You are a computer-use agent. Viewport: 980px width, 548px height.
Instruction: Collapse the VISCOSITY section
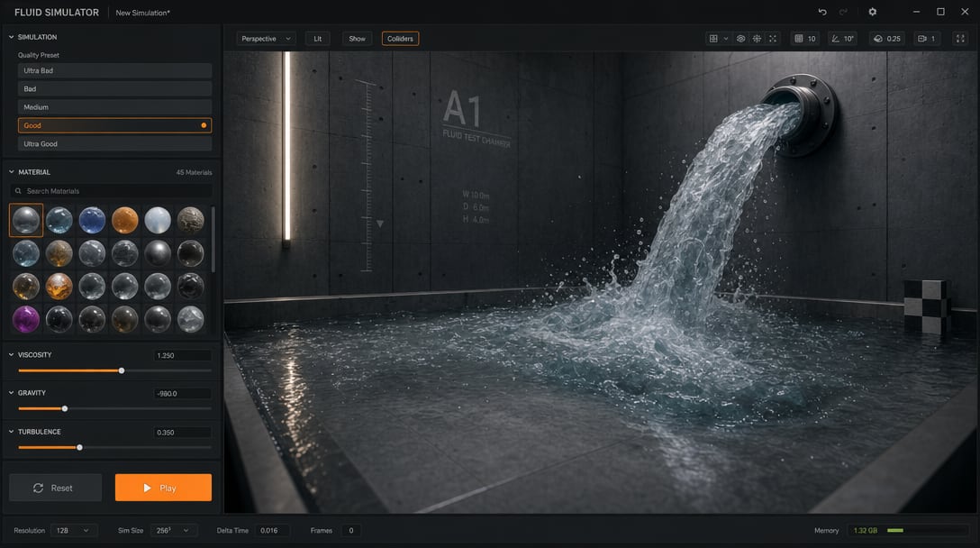tap(11, 355)
